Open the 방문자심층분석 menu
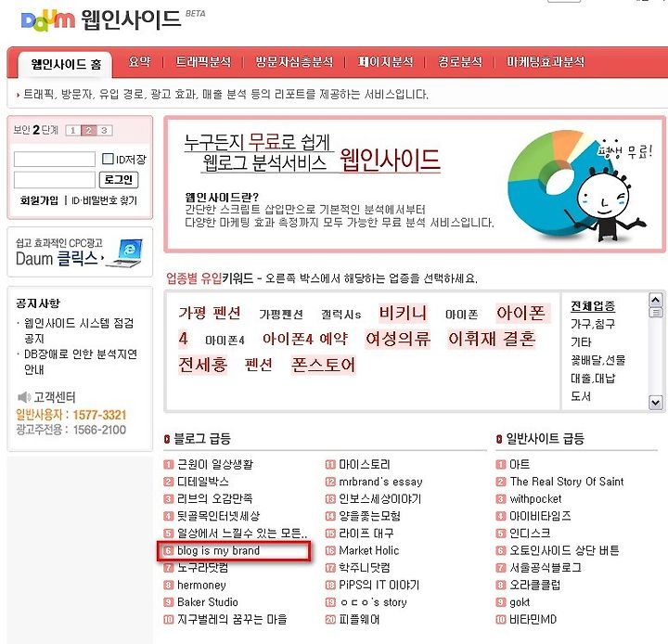668x644 pixels. pyautogui.click(x=294, y=61)
